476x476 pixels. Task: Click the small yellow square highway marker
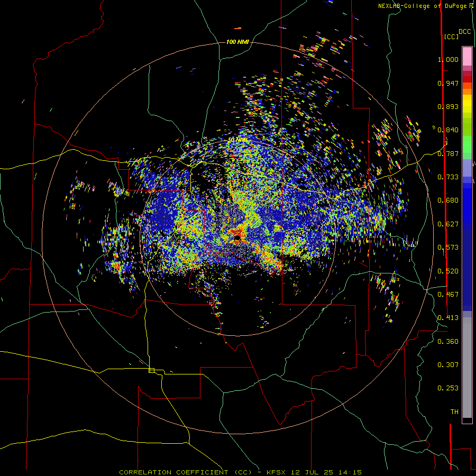(x=151, y=370)
